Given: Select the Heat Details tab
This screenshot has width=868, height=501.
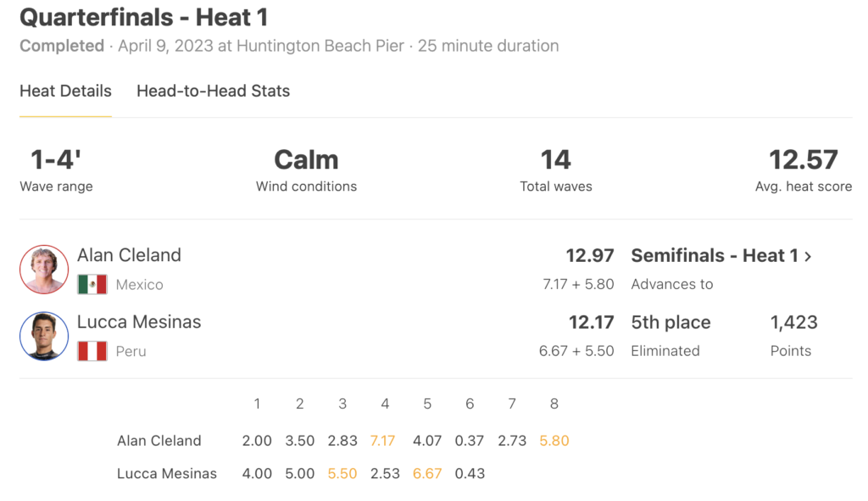Looking at the screenshot, I should 65,91.
